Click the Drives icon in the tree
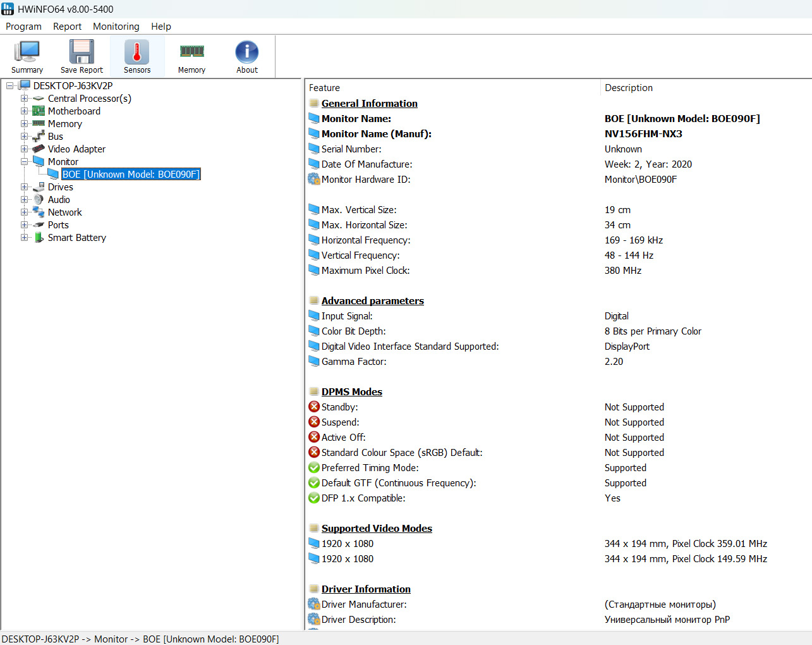812x645 pixels. click(39, 187)
